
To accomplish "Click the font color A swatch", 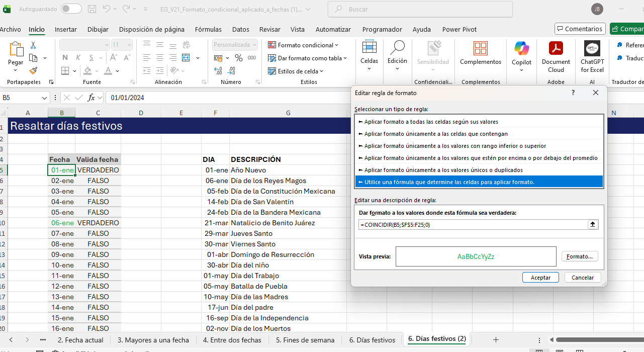I will tap(108, 71).
